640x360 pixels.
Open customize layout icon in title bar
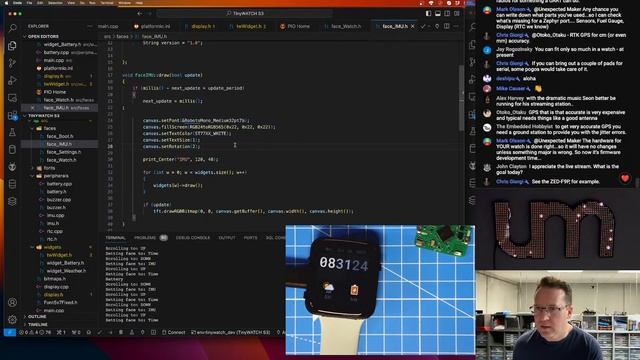(457, 13)
